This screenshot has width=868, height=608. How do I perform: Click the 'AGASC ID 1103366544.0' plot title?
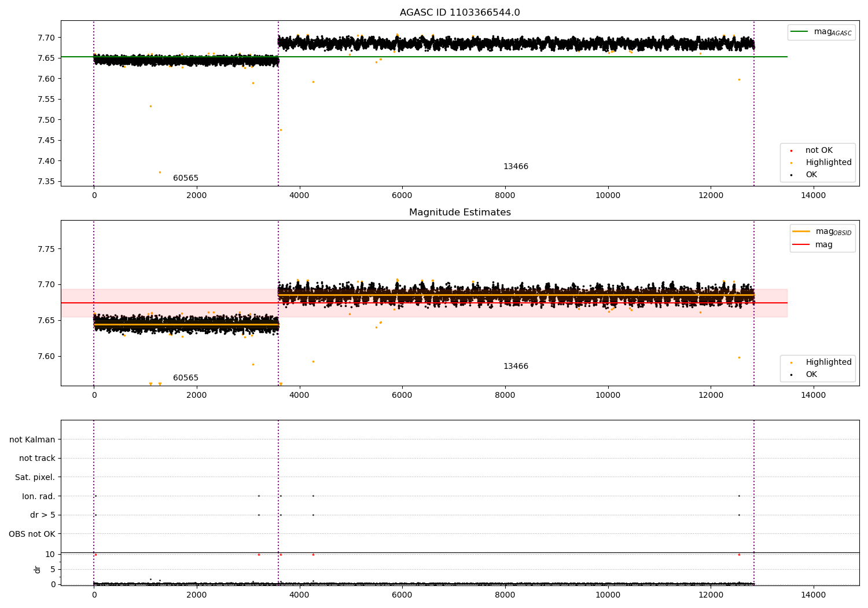pyautogui.click(x=460, y=13)
